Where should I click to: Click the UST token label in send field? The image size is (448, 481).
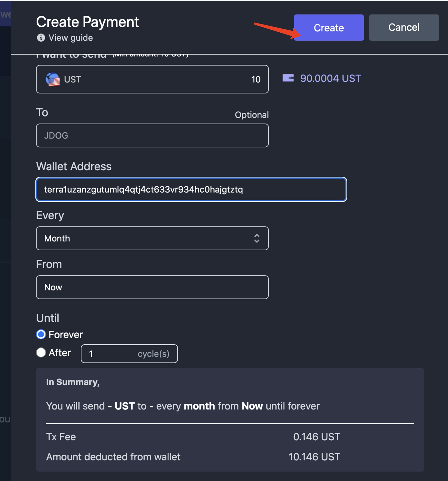pos(72,80)
